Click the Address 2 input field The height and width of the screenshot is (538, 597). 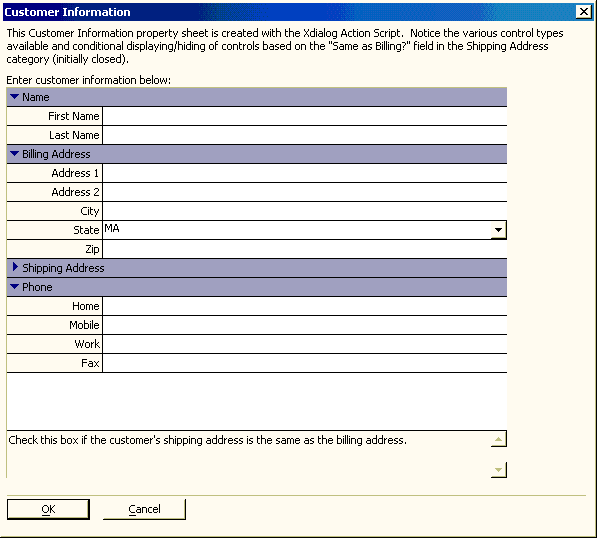(305, 192)
